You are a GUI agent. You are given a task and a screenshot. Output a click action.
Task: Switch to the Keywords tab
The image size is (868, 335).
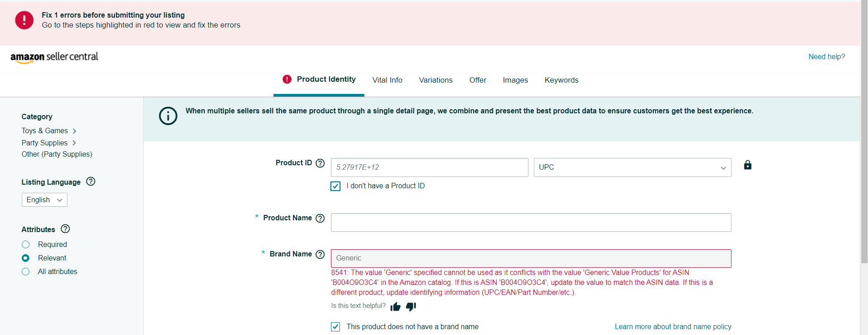[561, 80]
